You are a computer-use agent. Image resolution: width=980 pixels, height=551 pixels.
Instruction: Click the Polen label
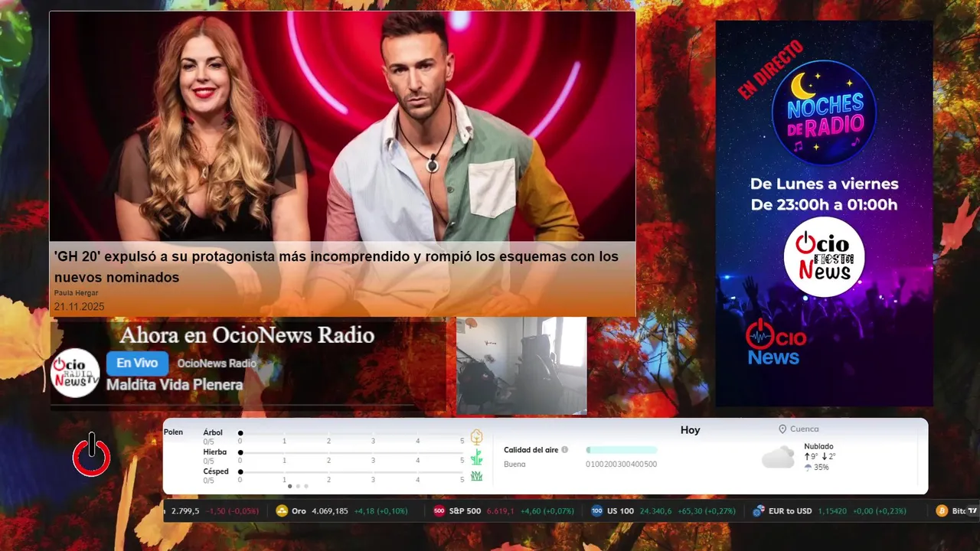click(x=173, y=432)
